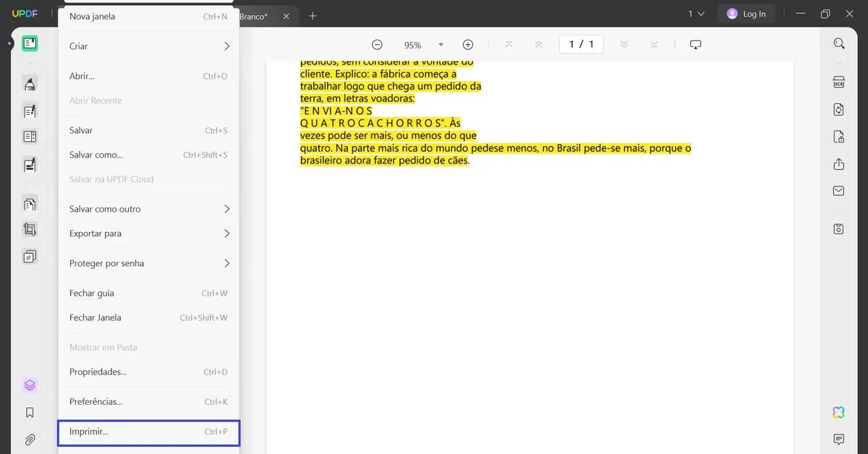
Task: Open the Convert PDF tool icon
Action: [839, 109]
